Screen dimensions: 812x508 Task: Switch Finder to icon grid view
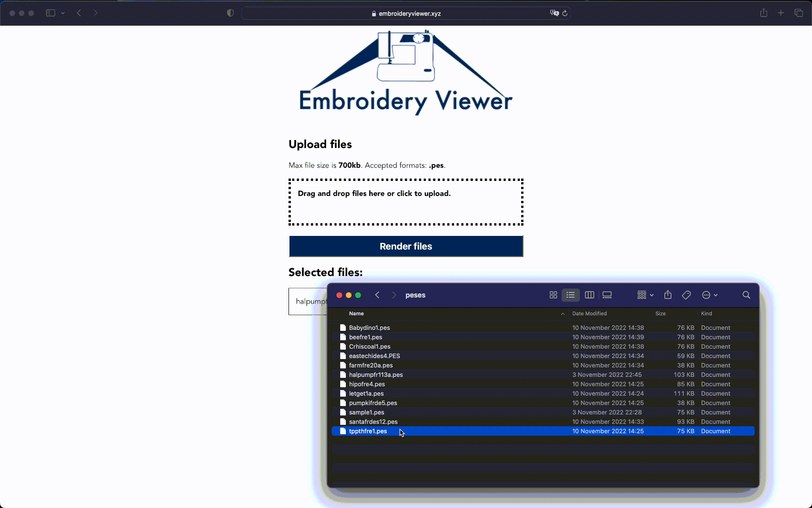pos(553,295)
